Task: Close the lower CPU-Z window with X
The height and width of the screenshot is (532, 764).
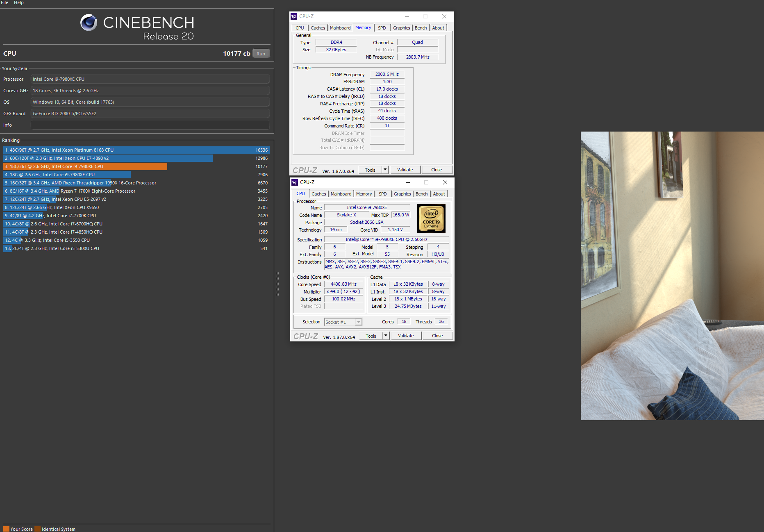Action: 445,182
